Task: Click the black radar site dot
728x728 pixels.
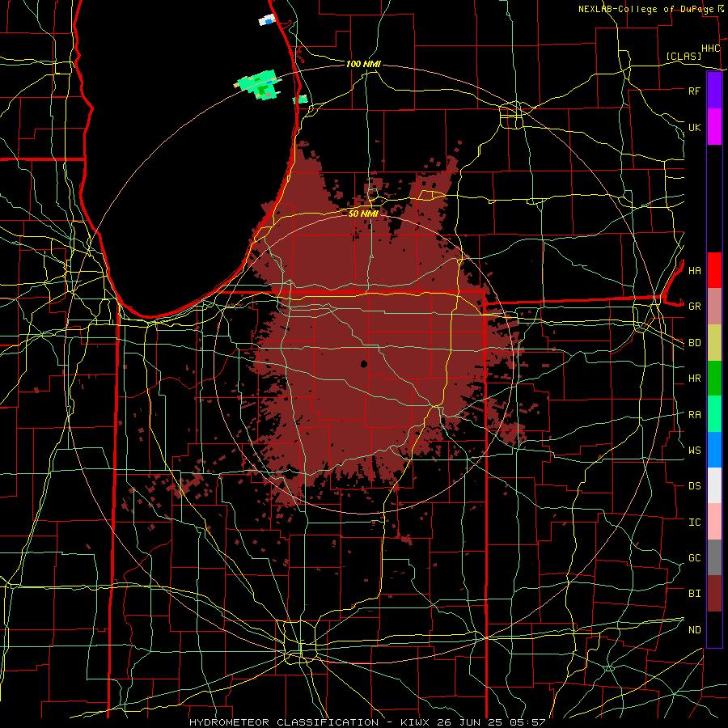Action: pyautogui.click(x=363, y=363)
